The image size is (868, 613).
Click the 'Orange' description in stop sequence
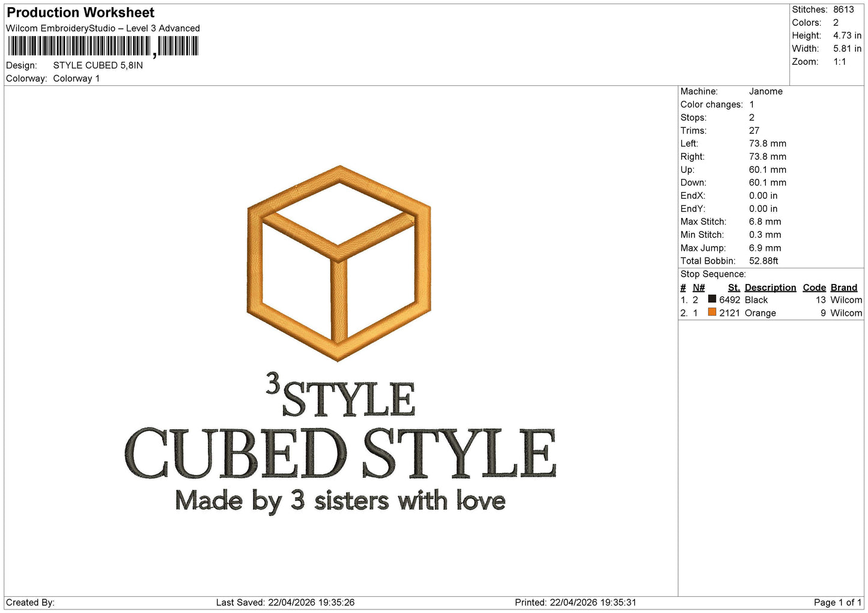(x=760, y=313)
